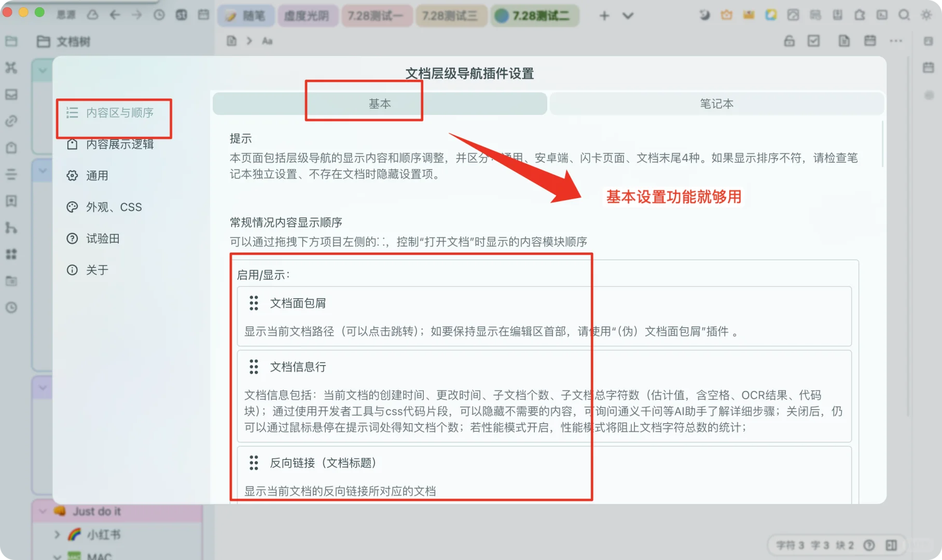Viewport: 942px width, 560px height.
Task: Open the calendar icon in the top-left toolbar
Action: click(x=204, y=15)
